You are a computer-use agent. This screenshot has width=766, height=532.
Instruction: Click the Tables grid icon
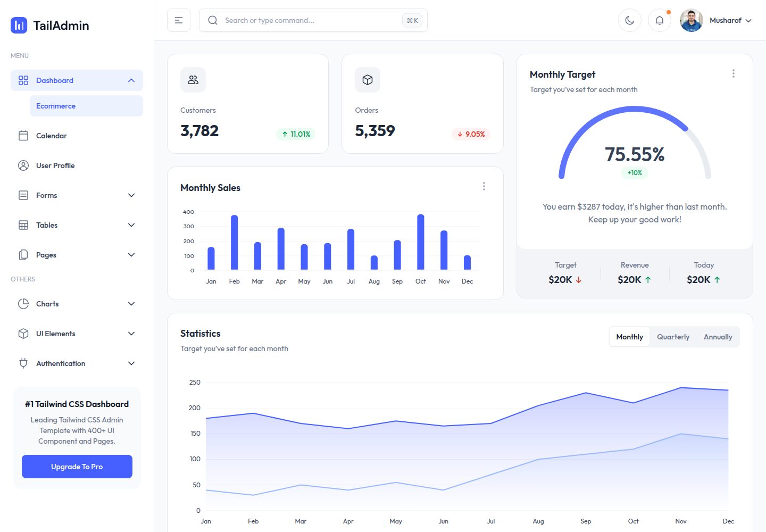(x=23, y=225)
